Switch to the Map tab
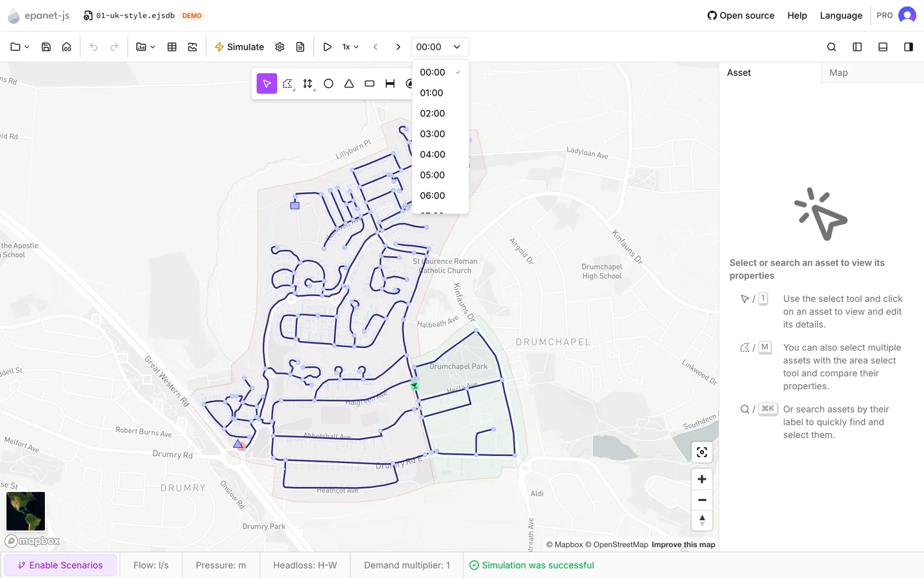This screenshot has height=578, width=924. tap(873, 73)
